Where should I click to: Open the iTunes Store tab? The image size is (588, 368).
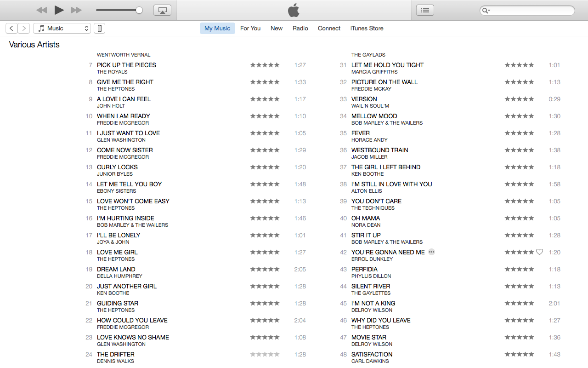pos(367,29)
